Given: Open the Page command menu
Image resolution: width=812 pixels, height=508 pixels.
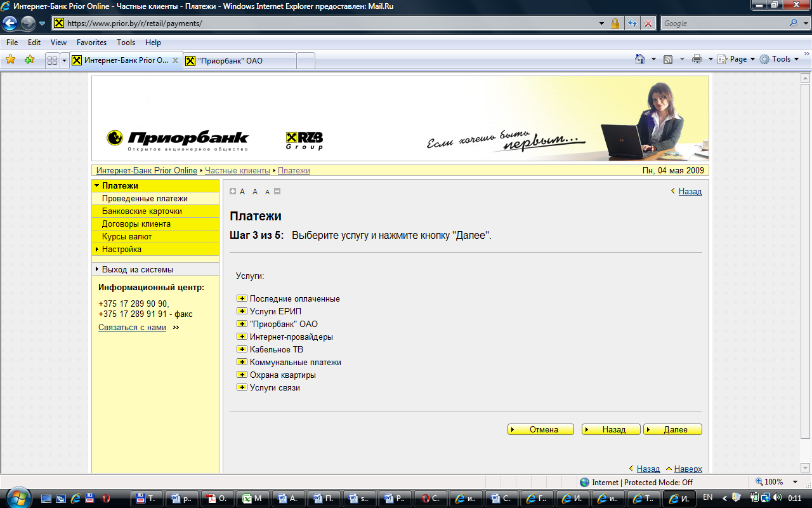Looking at the screenshot, I should (737, 59).
